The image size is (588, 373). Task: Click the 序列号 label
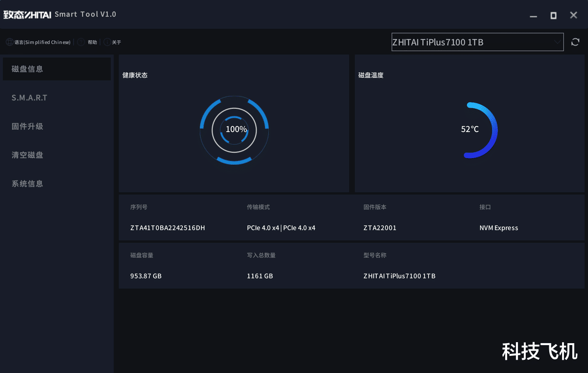pos(139,207)
